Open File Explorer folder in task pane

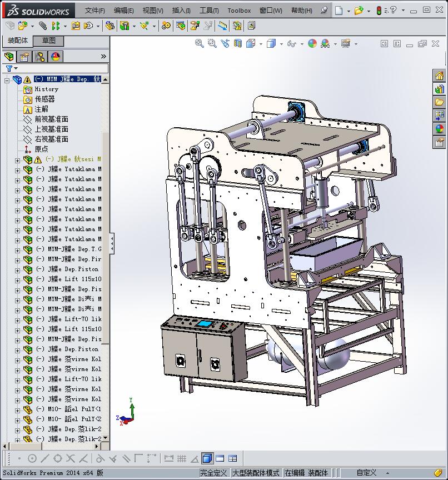(439, 102)
